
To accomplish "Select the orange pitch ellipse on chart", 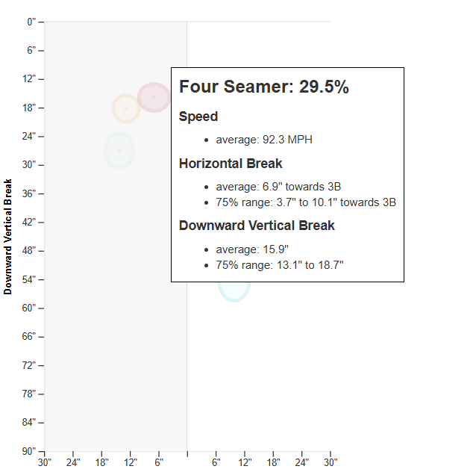I will [125, 108].
